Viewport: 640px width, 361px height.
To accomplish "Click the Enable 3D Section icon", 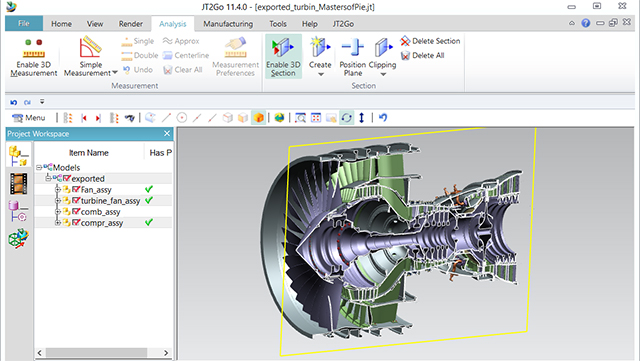I will coord(283,56).
